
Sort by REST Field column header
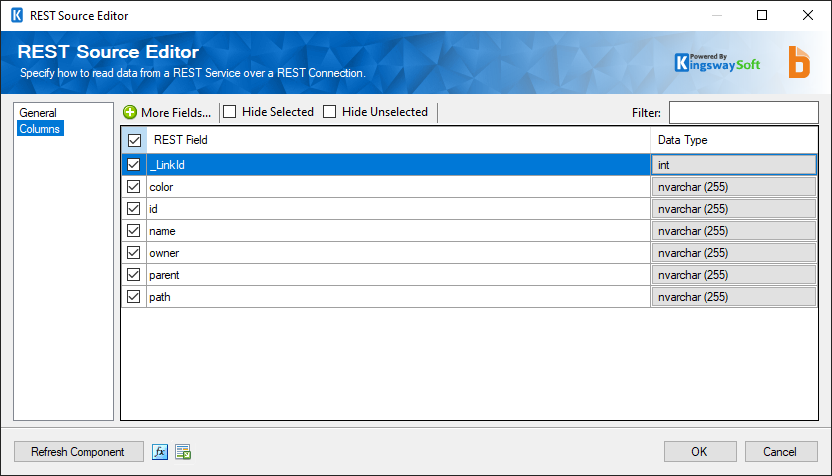398,140
